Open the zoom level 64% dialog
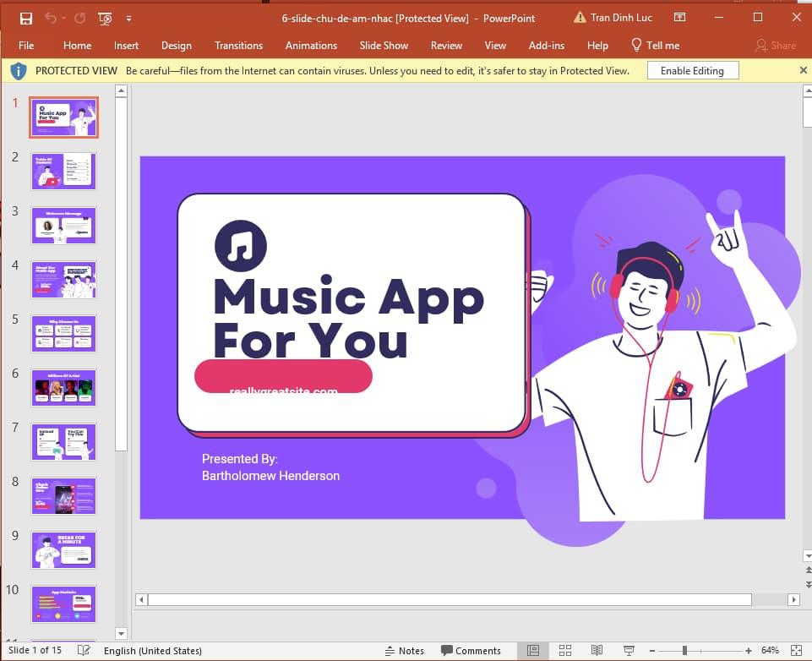The width and height of the screenshot is (812, 661). (x=770, y=650)
